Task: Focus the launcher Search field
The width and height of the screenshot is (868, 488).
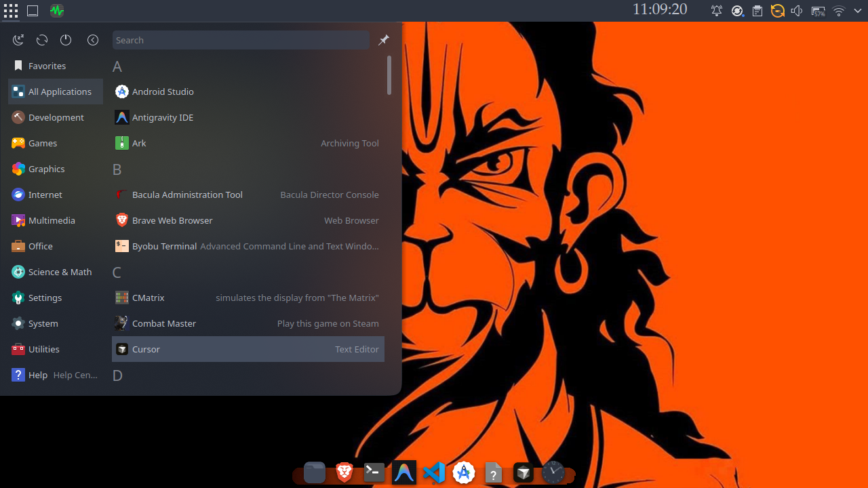Action: point(241,40)
